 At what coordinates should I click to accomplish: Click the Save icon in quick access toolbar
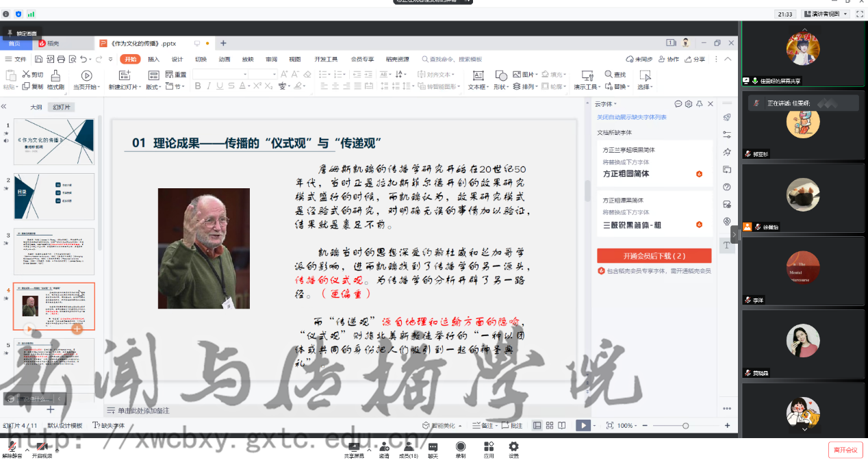pos(39,60)
